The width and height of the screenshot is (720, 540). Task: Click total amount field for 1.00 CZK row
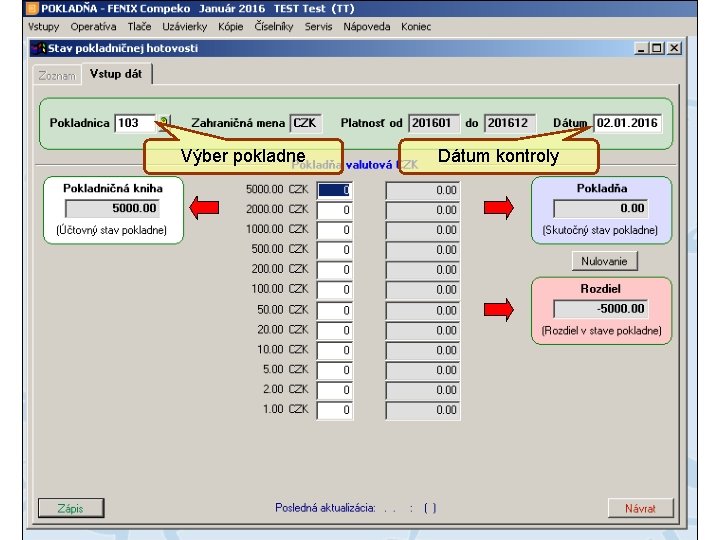tap(422, 410)
